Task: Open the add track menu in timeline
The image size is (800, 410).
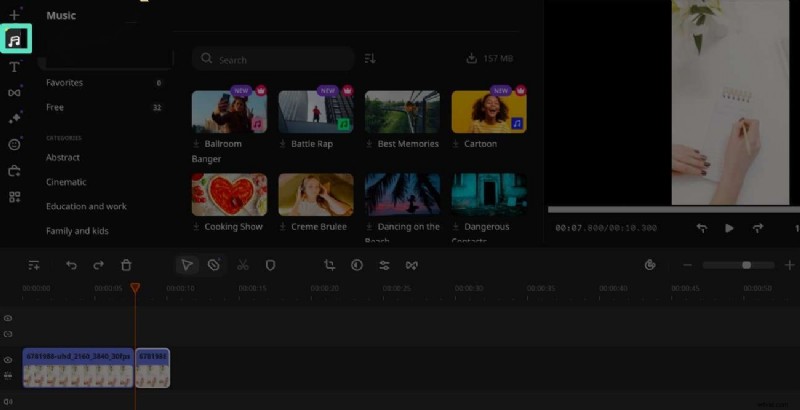Action: pos(34,265)
